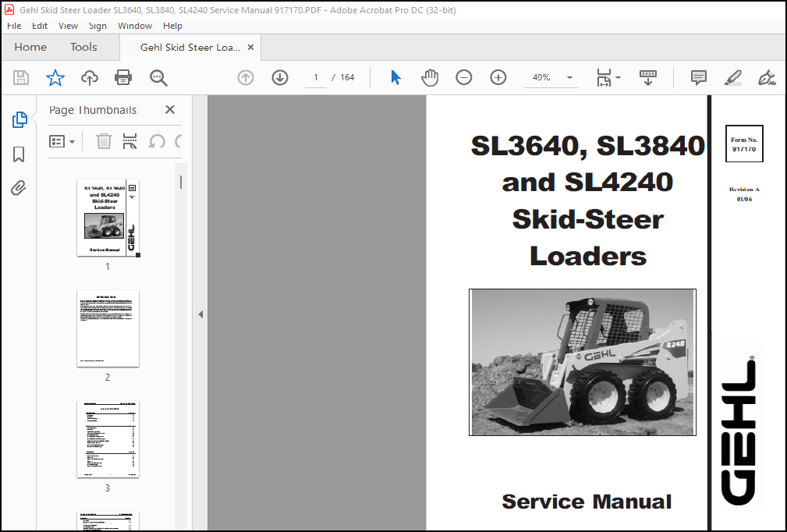
Task: Select the Gehl Skid Steer Loa... document tab
Action: pos(190,47)
